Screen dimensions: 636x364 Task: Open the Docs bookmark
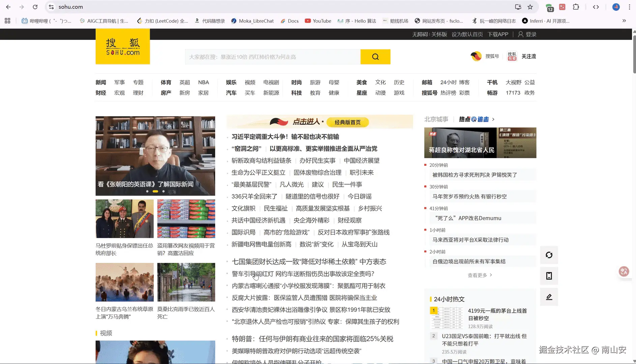290,21
